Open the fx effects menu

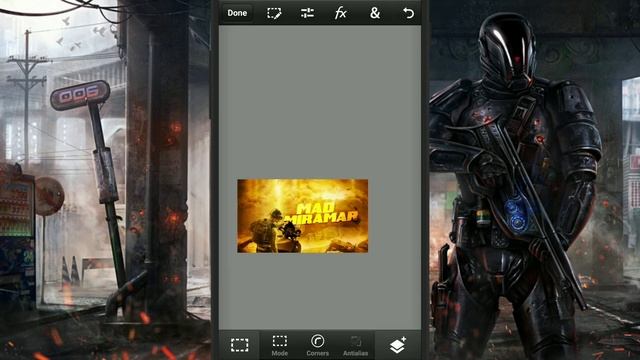pos(340,13)
